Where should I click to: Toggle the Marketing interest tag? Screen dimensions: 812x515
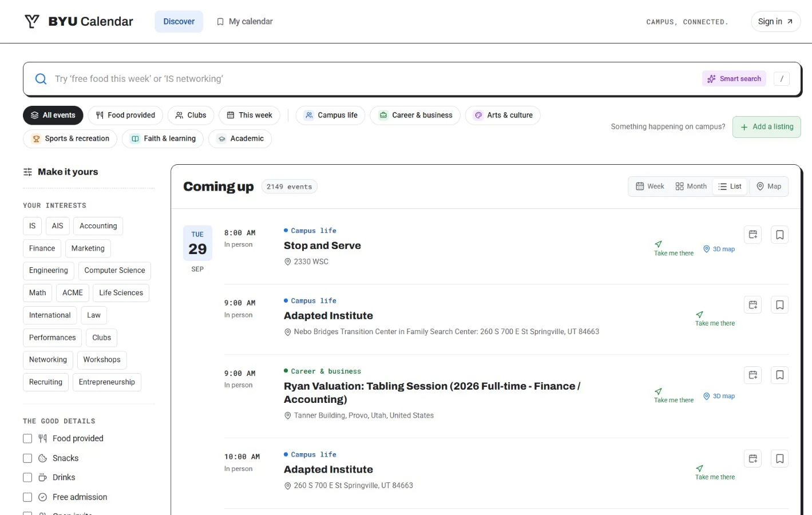[x=88, y=248]
